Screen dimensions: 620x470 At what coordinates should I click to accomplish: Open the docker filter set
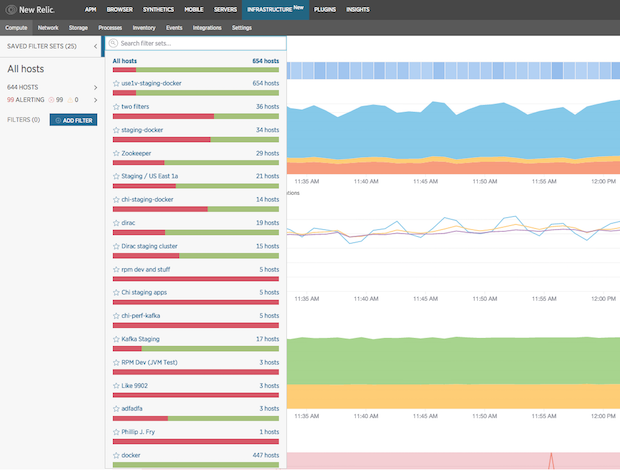(131, 455)
